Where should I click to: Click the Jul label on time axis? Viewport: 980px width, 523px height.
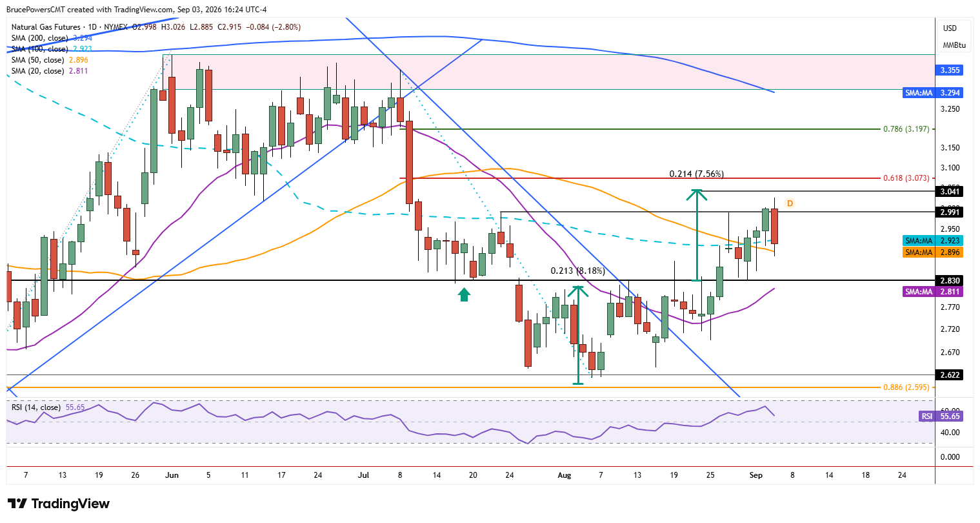363,475
